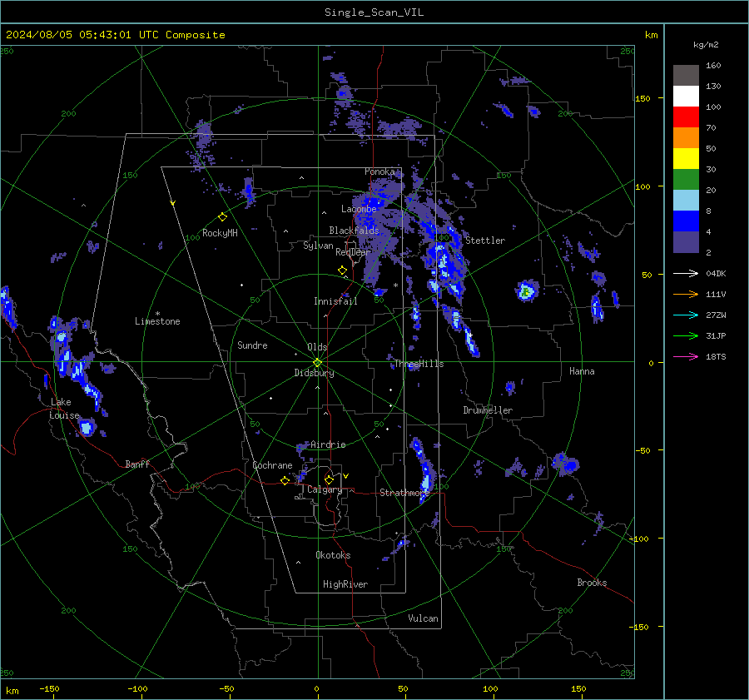Click the 2024/08/05 05:43:01 UTC Composite timestamp
The image size is (749, 700).
(115, 35)
